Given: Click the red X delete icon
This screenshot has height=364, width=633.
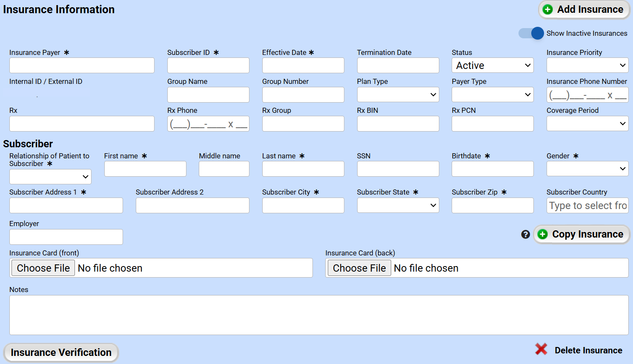Looking at the screenshot, I should click(541, 350).
